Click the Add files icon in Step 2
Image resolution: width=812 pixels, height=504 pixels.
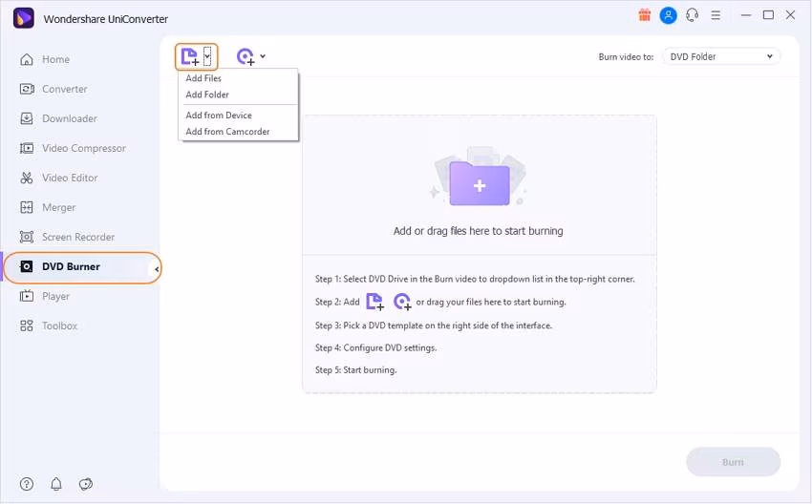pos(374,302)
